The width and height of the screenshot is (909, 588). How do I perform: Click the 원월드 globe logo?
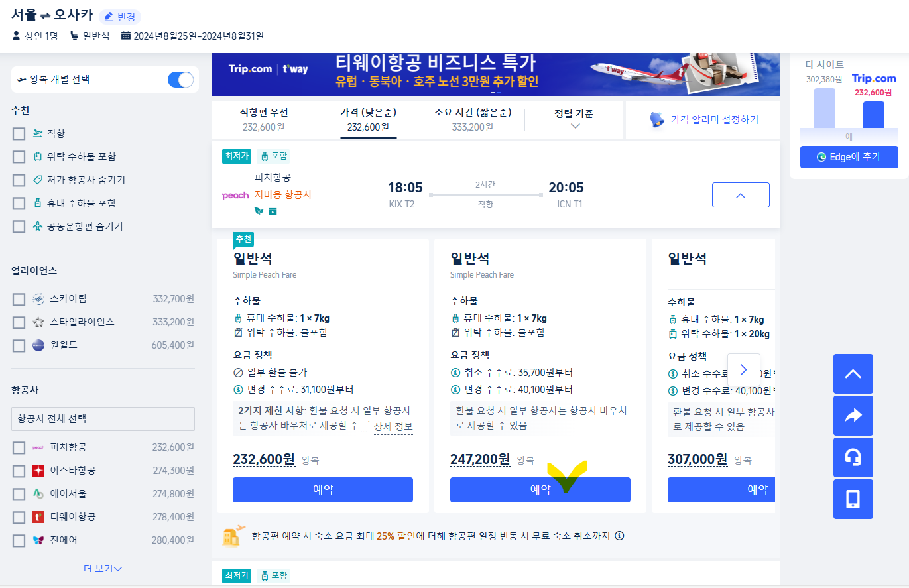38,345
